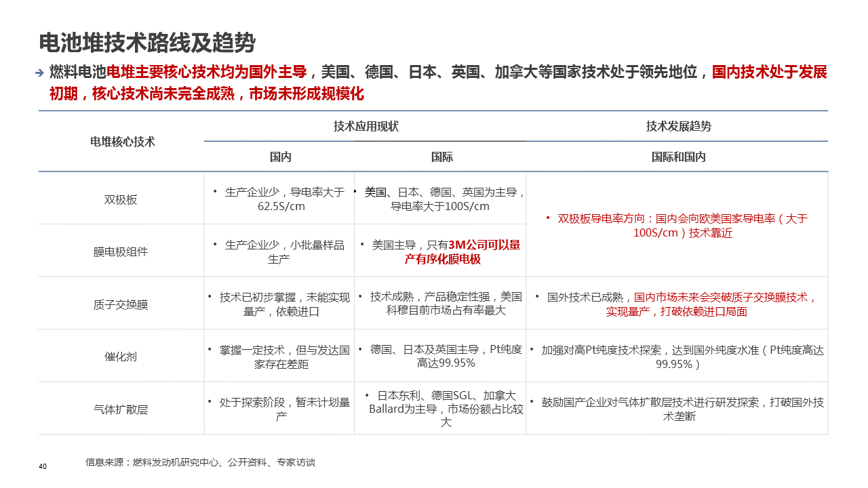Select the 质子交换膜 row label
The height and width of the screenshot is (488, 868).
point(121,304)
